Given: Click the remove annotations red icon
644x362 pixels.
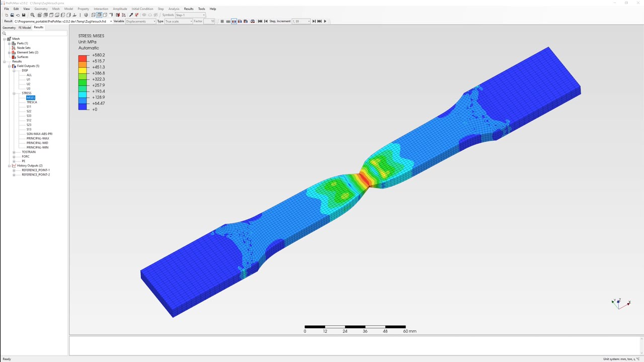Looking at the screenshot, I should point(136,15).
